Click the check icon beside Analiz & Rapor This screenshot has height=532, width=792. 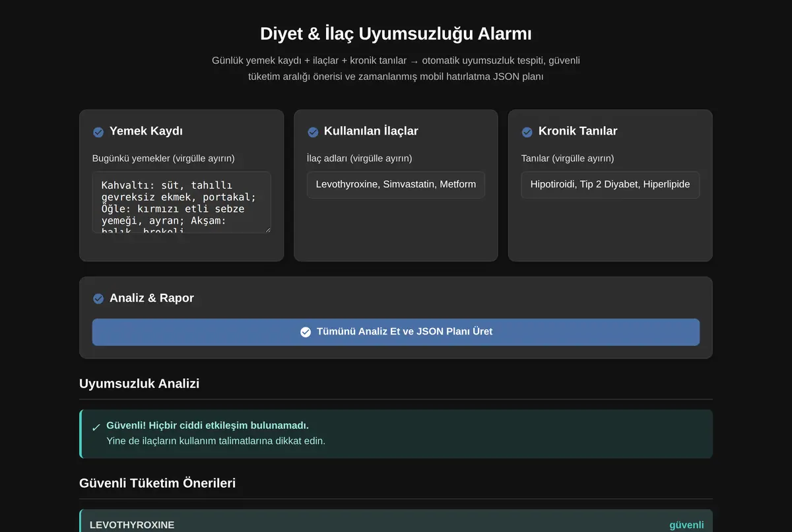pos(98,299)
